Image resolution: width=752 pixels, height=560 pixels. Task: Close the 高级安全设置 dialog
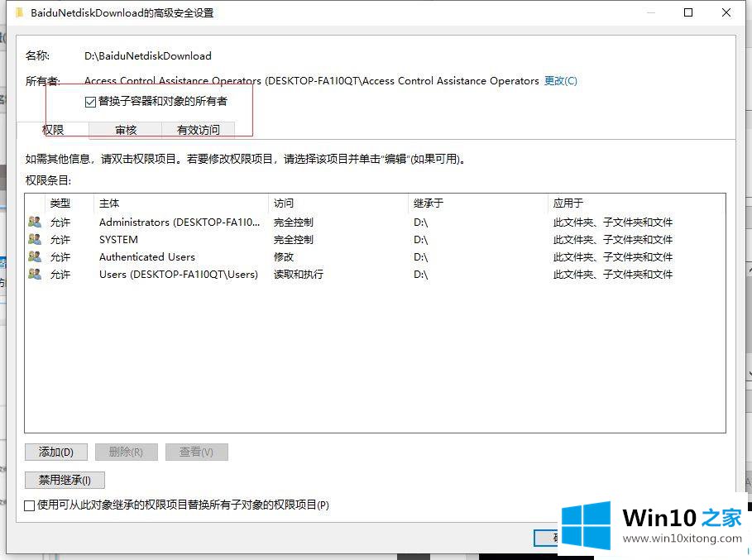(726, 12)
